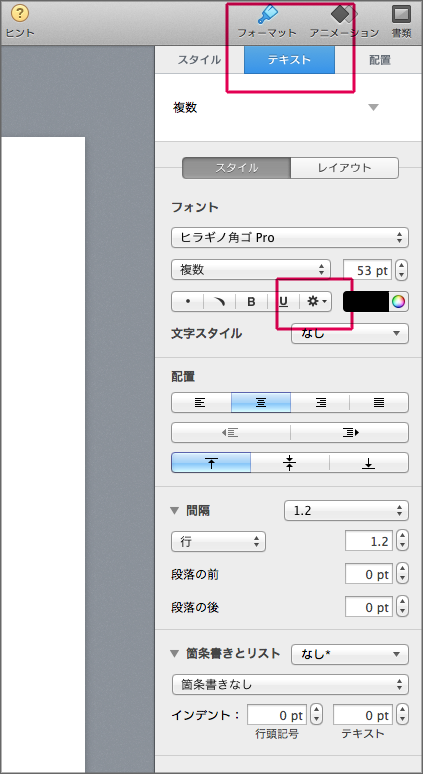Step the 53 pt font size
The width and height of the screenshot is (423, 774).
pyautogui.click(x=402, y=270)
